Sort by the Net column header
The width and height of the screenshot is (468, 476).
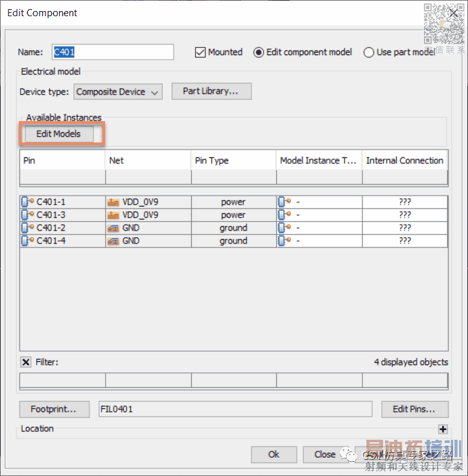click(x=148, y=161)
